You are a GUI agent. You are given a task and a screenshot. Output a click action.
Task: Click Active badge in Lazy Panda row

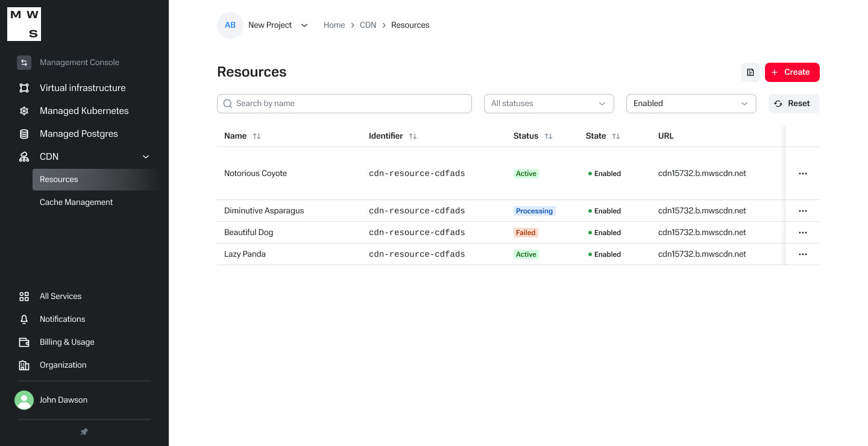point(526,254)
